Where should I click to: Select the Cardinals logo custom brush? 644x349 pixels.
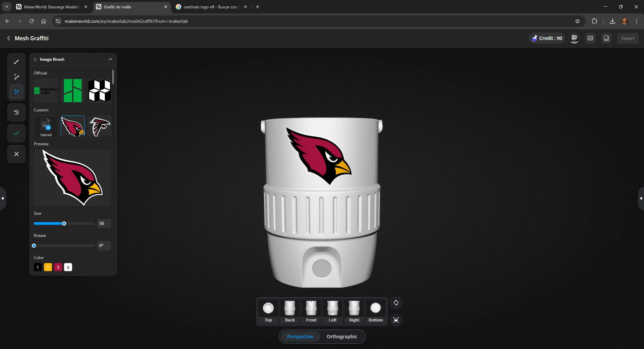[73, 127]
